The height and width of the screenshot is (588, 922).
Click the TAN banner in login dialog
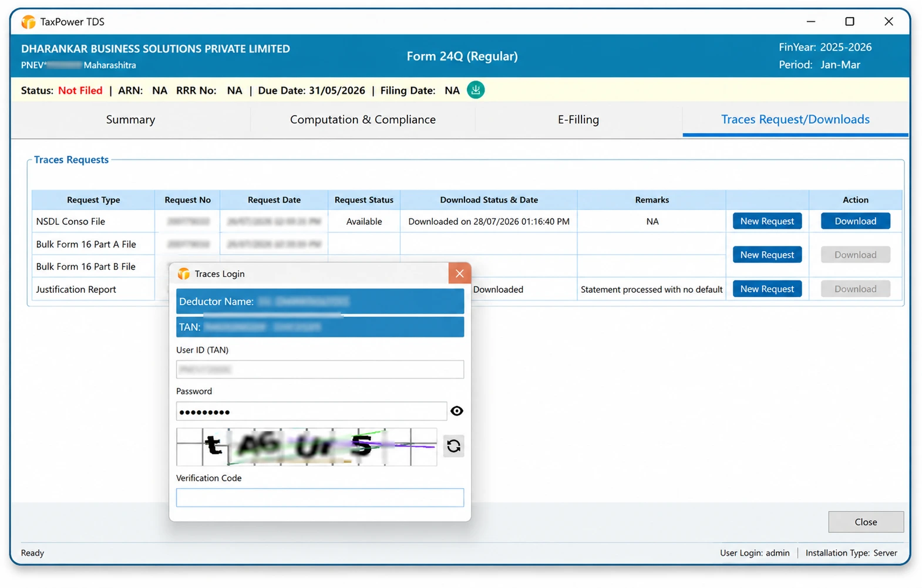pos(320,327)
